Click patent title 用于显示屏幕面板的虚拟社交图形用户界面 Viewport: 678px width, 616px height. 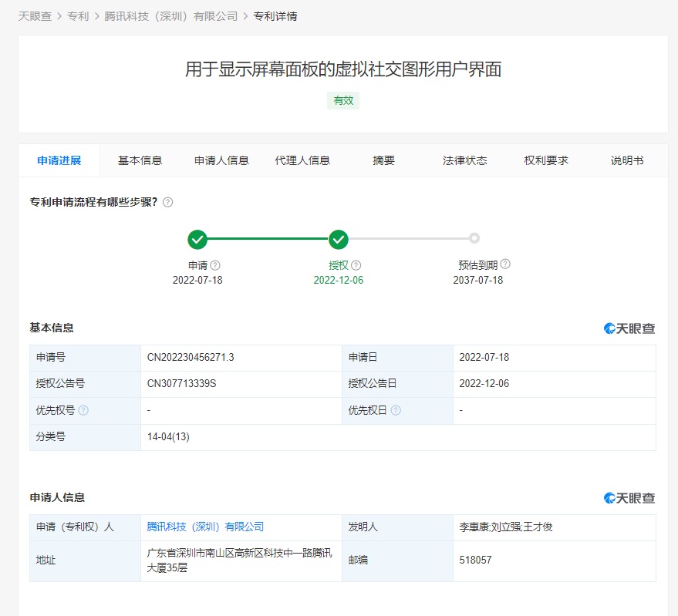[x=343, y=69]
